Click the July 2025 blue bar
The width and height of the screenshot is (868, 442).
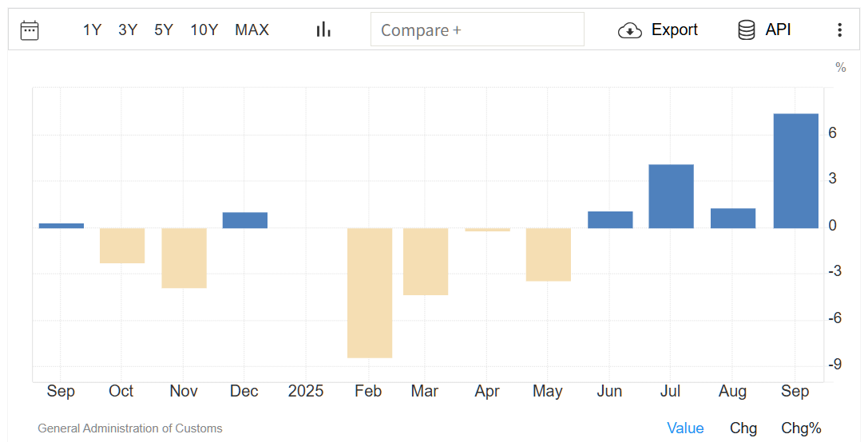click(x=671, y=196)
